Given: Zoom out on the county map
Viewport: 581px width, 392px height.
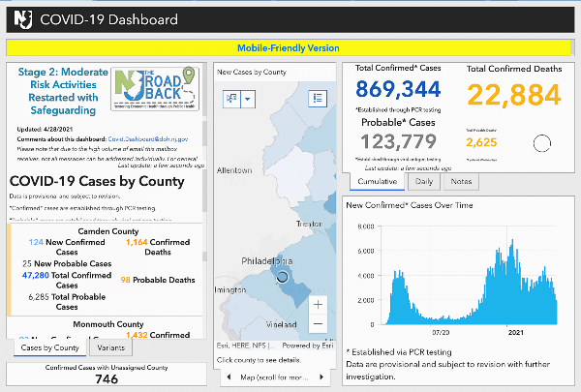Looking at the screenshot, I should pyautogui.click(x=318, y=324).
